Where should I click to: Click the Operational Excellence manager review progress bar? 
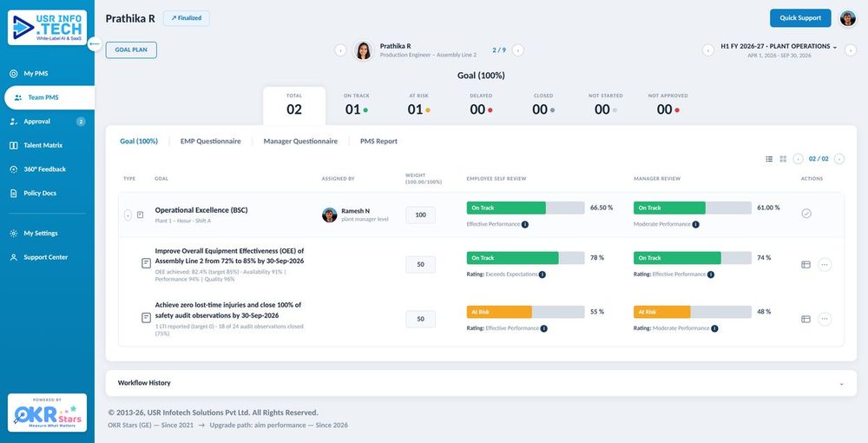tap(693, 208)
